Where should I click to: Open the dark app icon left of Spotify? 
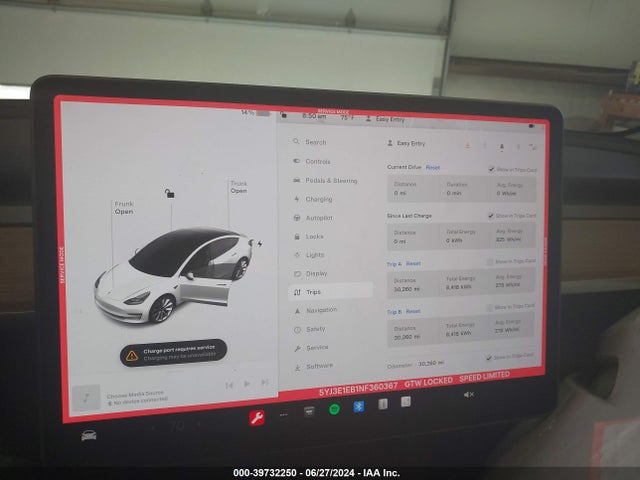tap(309, 411)
